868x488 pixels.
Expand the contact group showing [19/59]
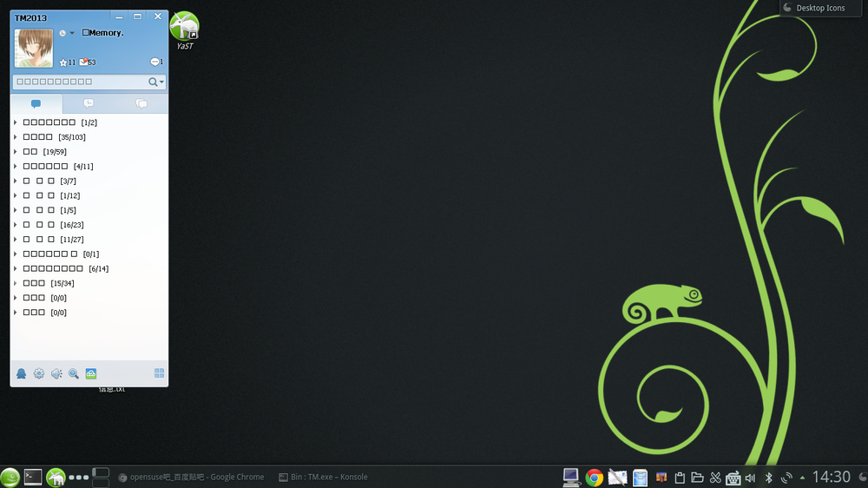pyautogui.click(x=16, y=152)
